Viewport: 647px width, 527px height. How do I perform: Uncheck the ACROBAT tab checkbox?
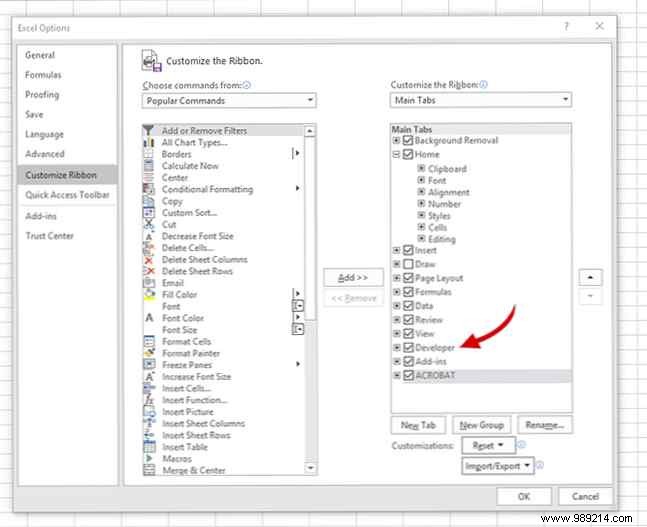[x=408, y=375]
